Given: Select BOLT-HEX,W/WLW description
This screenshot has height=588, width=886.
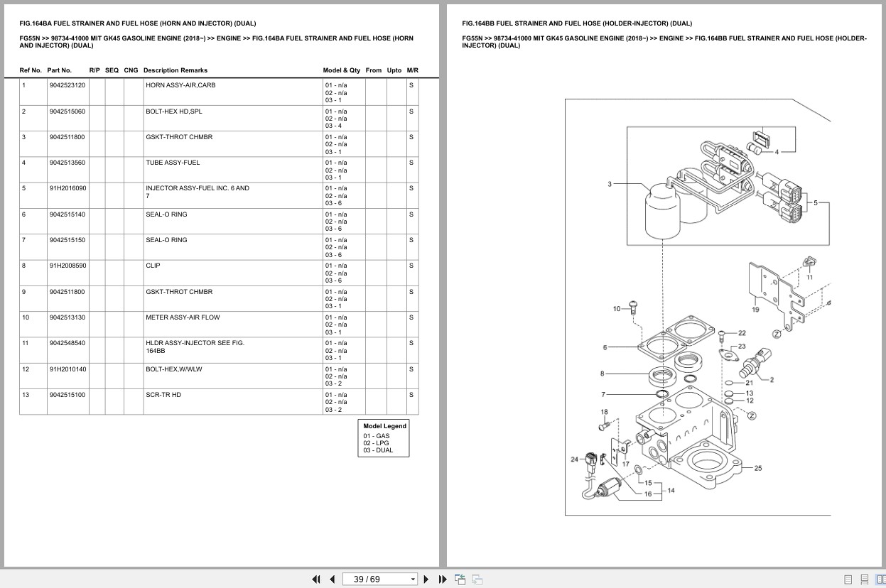Looking at the screenshot, I should pyautogui.click(x=174, y=369).
